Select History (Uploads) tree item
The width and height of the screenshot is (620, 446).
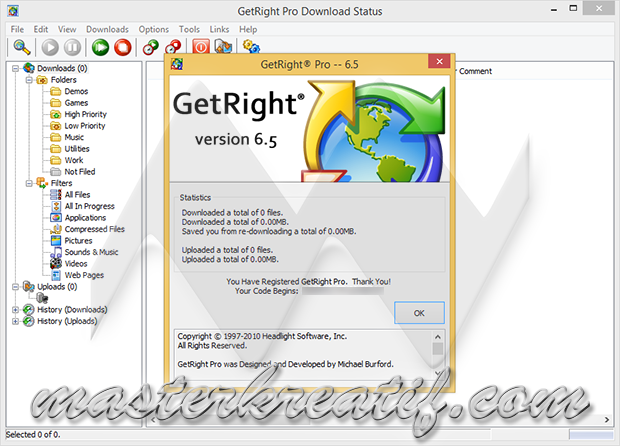pyautogui.click(x=67, y=321)
